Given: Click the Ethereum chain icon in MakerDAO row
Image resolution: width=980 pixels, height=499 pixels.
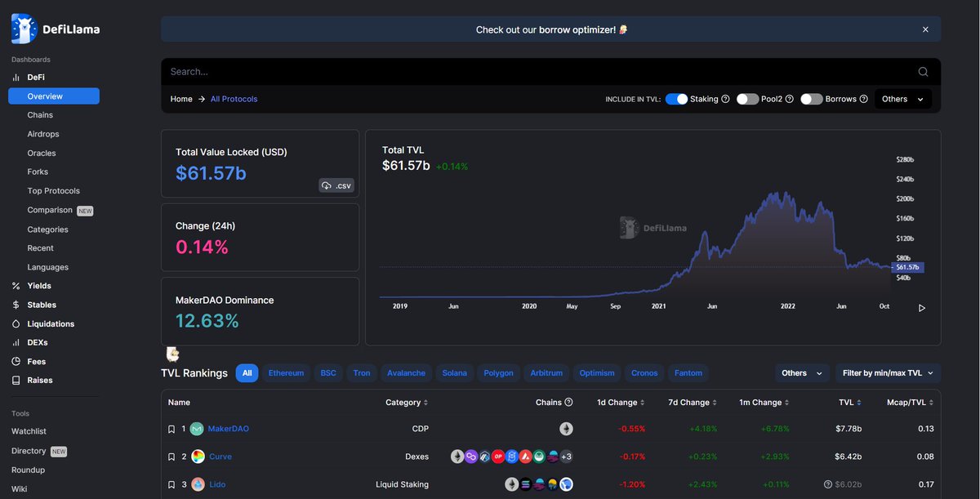Looking at the screenshot, I should [566, 429].
